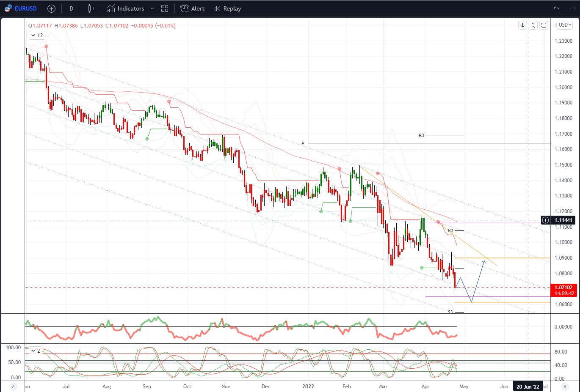This screenshot has height=392, width=580.
Task: Click the Apr label on time axis
Action: [425, 387]
